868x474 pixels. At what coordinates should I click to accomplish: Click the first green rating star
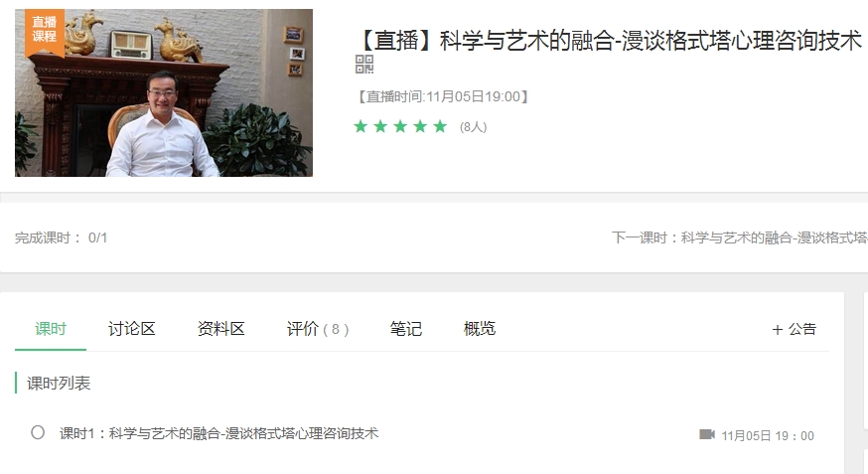pyautogui.click(x=361, y=127)
